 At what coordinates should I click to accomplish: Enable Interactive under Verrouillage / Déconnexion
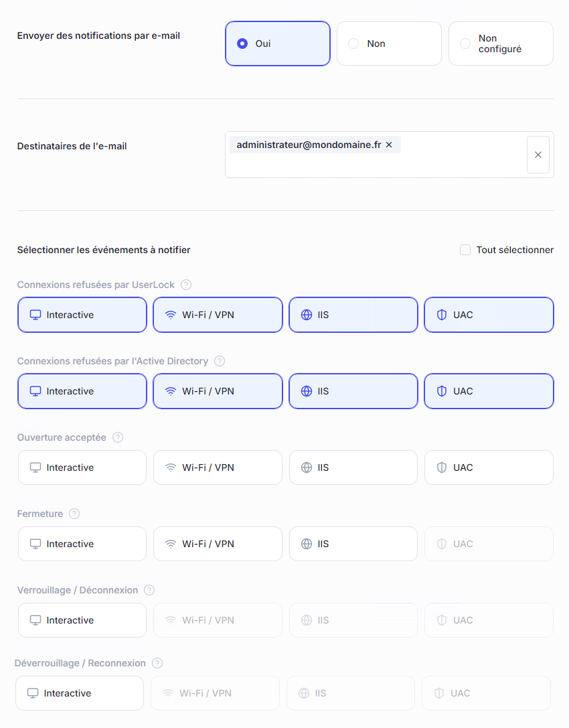pos(82,620)
